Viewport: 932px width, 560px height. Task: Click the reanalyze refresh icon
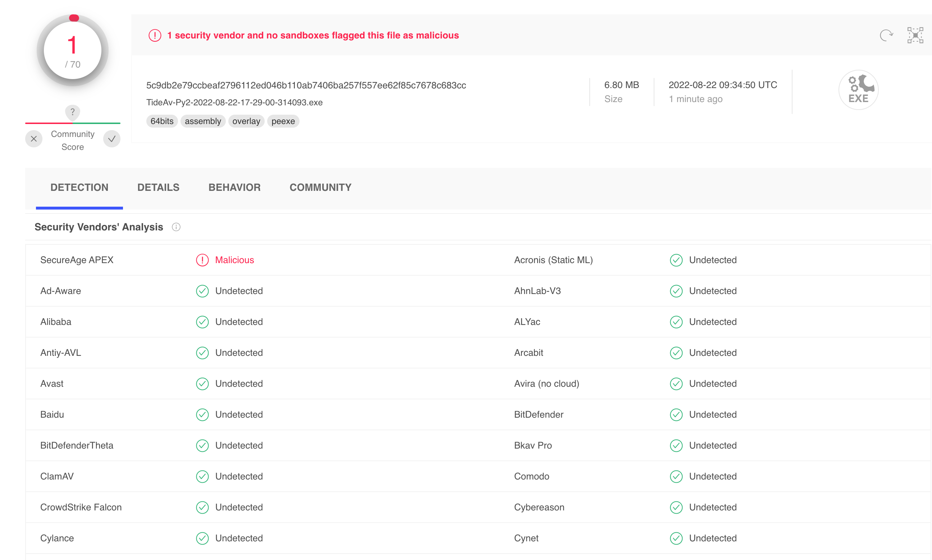click(x=886, y=36)
